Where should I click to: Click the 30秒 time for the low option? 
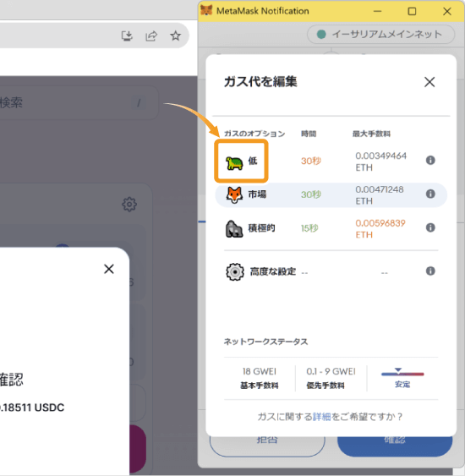(311, 161)
